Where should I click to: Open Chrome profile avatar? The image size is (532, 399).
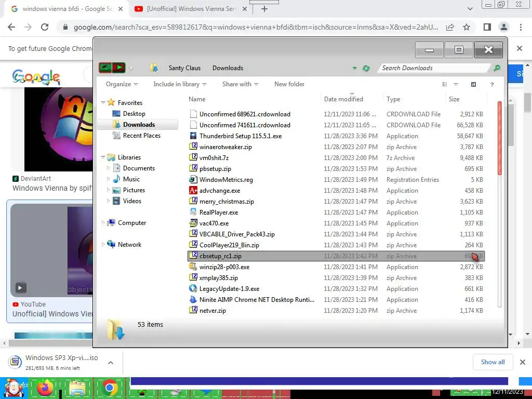(504, 27)
